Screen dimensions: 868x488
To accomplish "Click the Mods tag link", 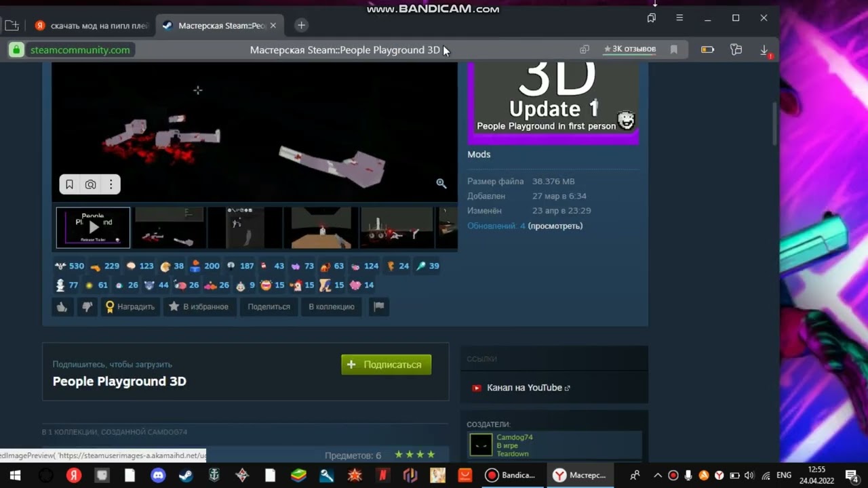I will pyautogui.click(x=479, y=155).
